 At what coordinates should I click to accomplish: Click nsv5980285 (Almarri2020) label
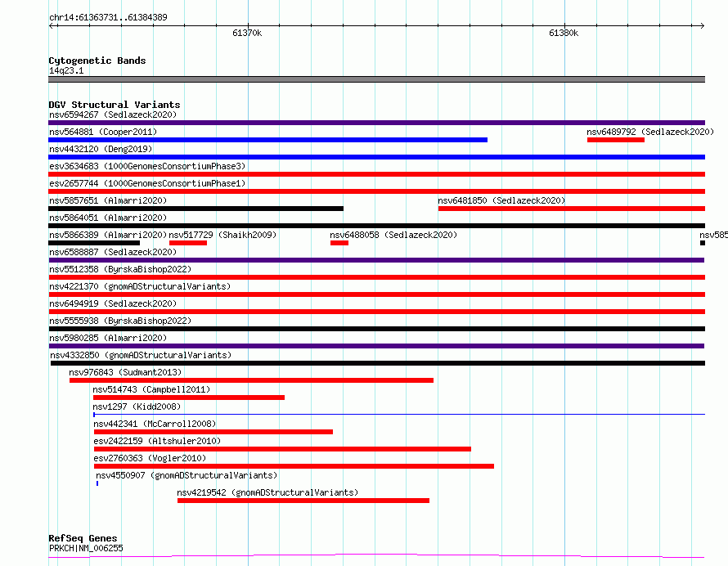pyautogui.click(x=108, y=338)
